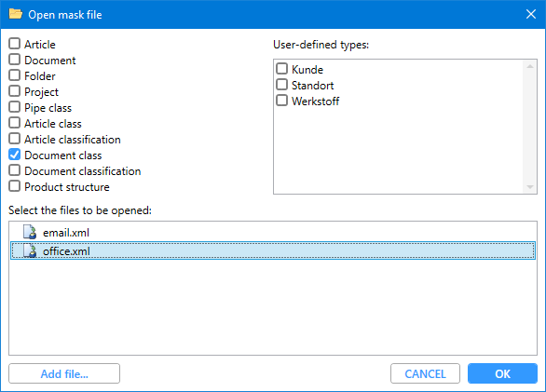
Task: Toggle Article classification checkbox
Action: (x=14, y=139)
